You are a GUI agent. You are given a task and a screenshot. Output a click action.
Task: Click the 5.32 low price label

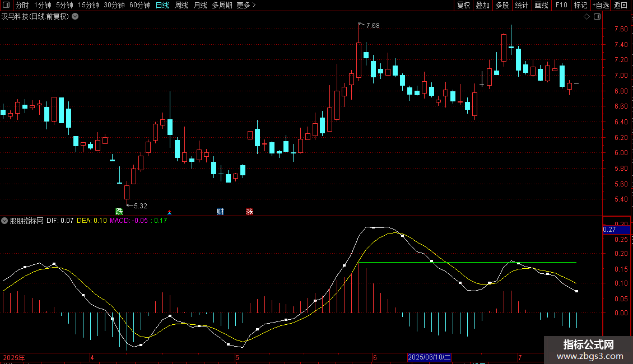tap(141, 206)
